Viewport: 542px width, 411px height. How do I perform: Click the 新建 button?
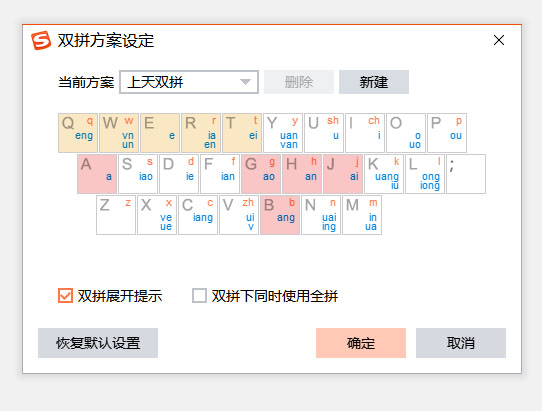(x=374, y=82)
